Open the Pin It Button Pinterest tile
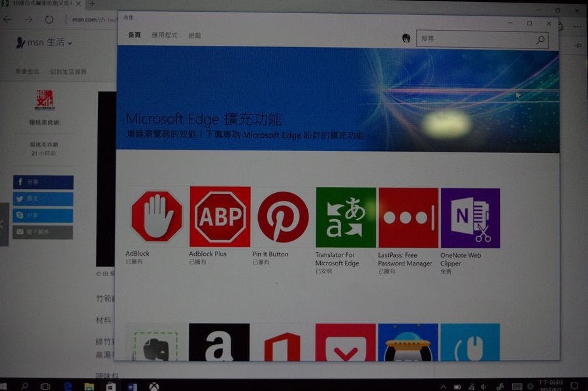 point(283,217)
